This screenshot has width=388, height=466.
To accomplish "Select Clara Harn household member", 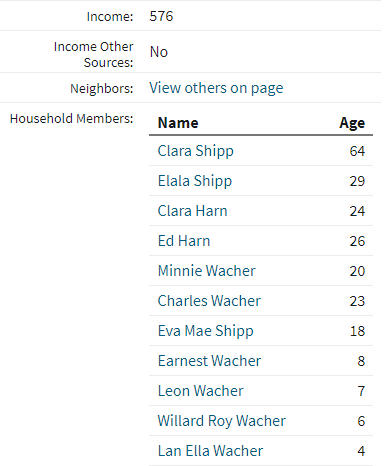I will (192, 211).
